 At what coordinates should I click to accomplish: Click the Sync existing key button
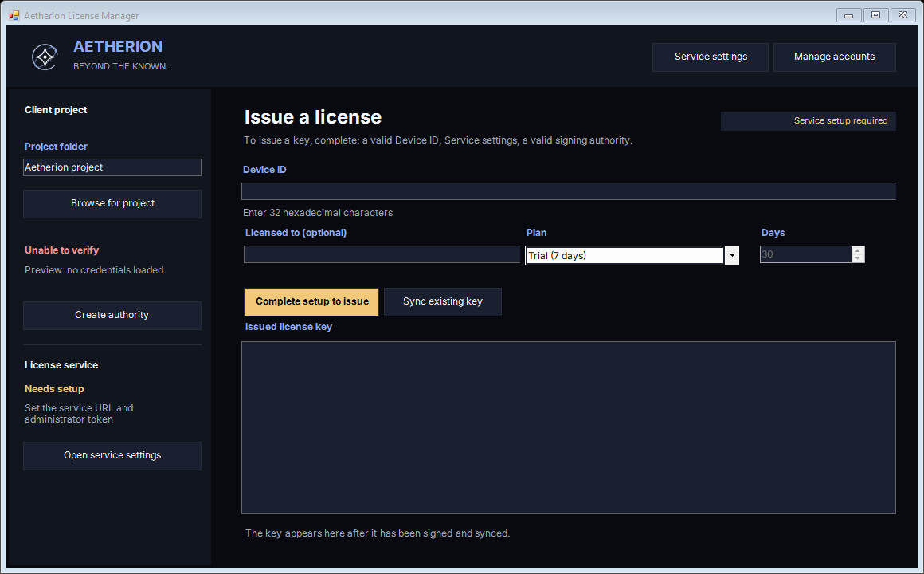[443, 301]
